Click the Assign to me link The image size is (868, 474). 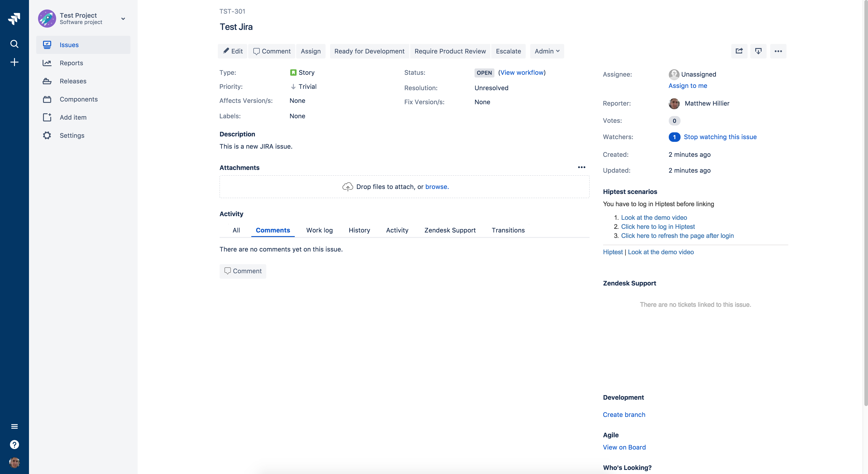(x=688, y=86)
